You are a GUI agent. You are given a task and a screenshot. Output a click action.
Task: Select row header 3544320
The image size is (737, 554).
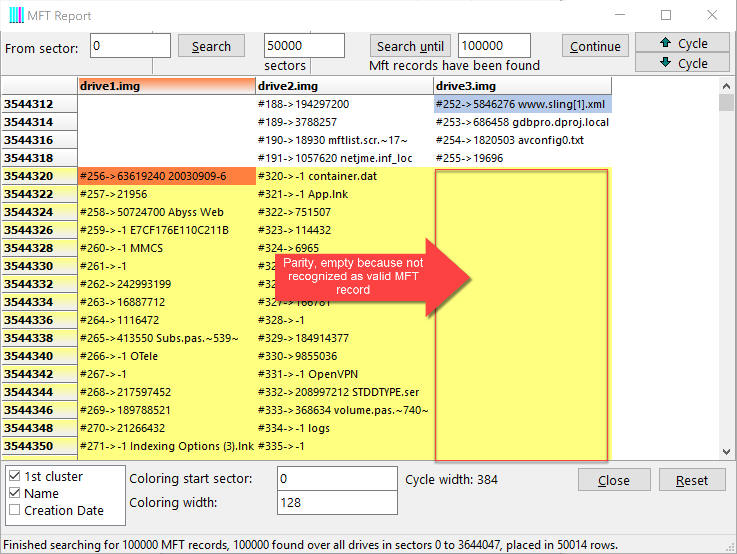(x=40, y=176)
